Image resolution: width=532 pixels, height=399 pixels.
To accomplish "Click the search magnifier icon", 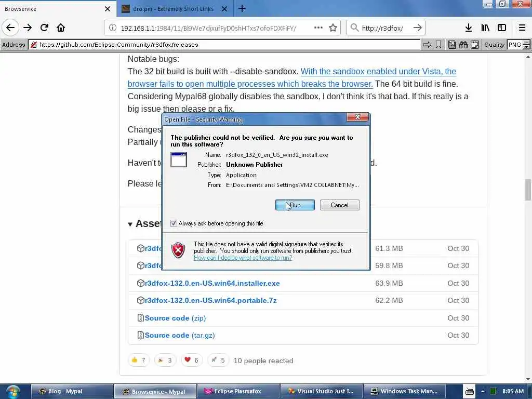I will point(354,28).
